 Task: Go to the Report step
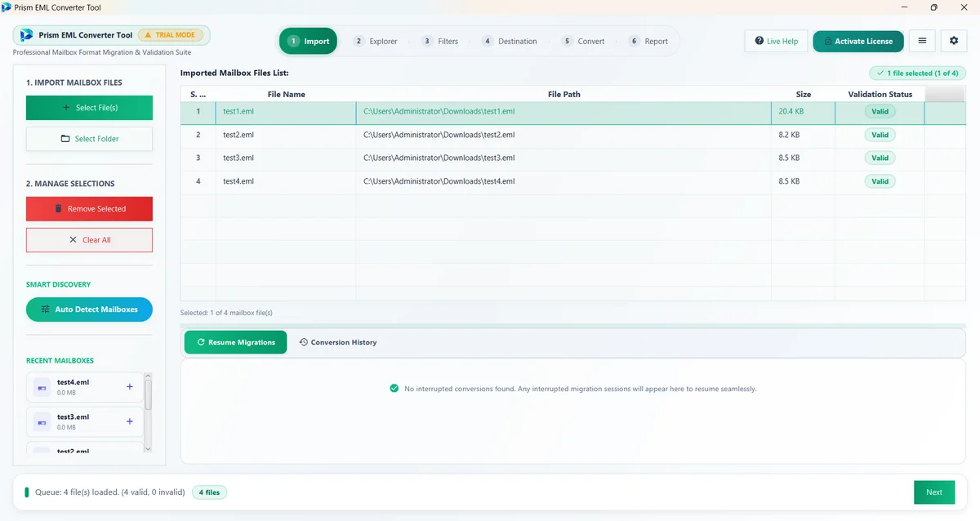(648, 41)
